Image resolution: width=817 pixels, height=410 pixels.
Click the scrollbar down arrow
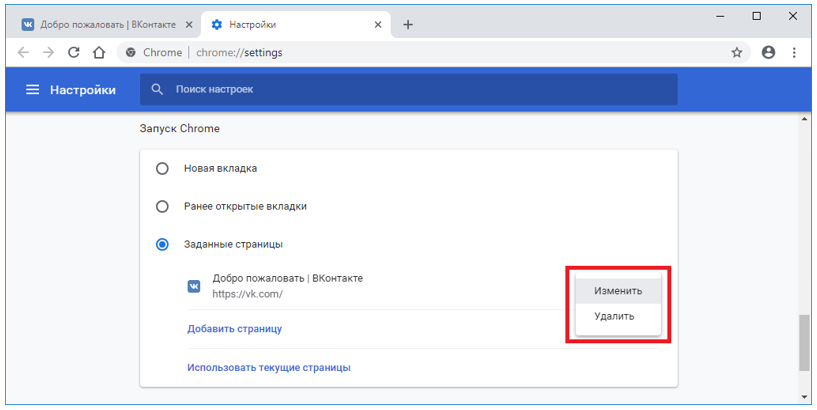pos(805,397)
